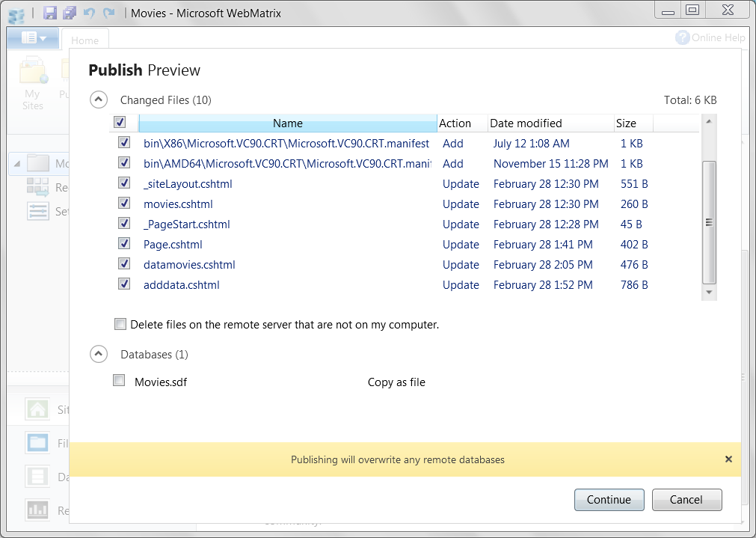Click the Undo arrow icon
This screenshot has width=756, height=538.
tap(89, 13)
